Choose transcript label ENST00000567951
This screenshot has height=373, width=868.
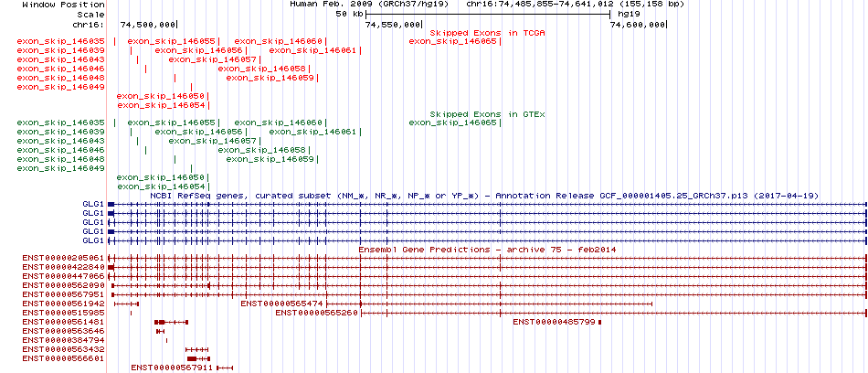(63, 294)
